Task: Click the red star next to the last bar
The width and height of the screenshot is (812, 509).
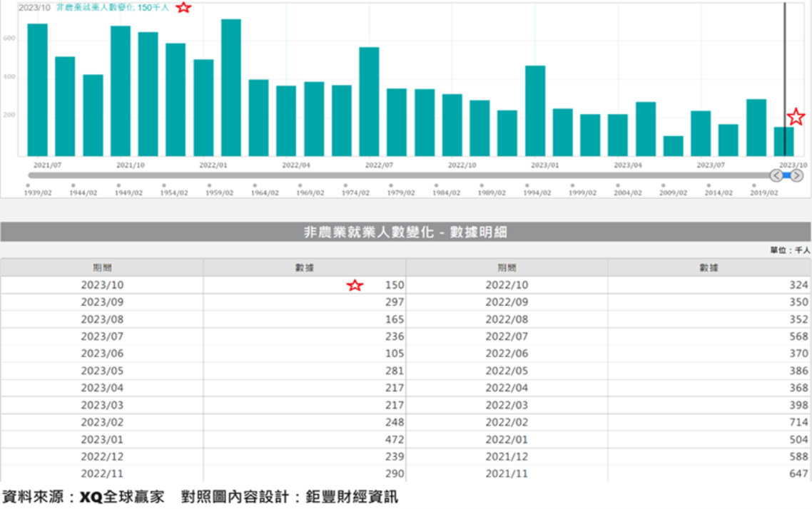Action: pos(796,117)
